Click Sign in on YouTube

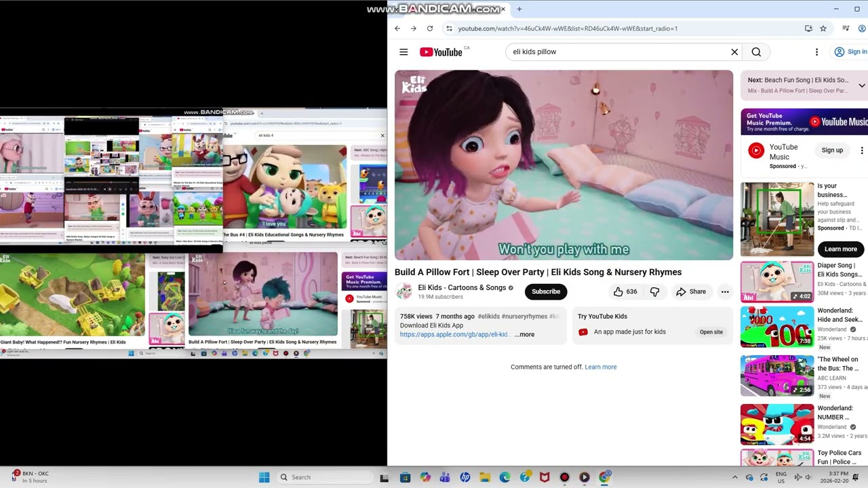[850, 52]
